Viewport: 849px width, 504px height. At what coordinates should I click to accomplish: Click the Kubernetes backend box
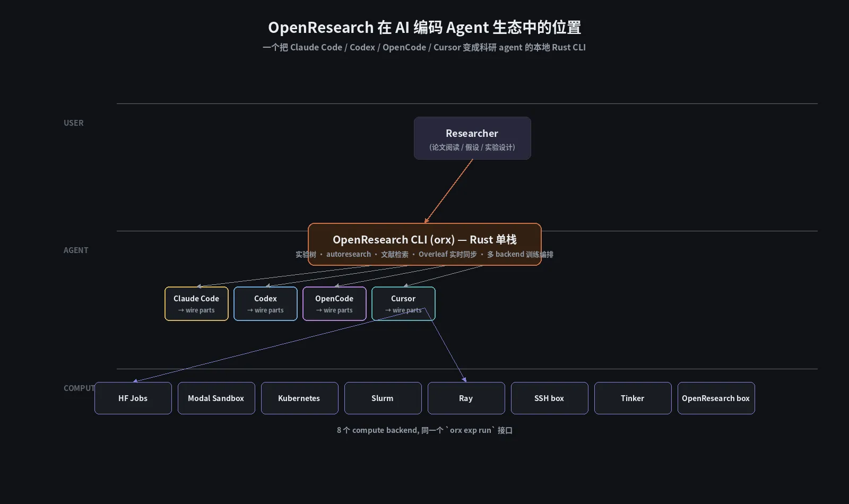300,398
